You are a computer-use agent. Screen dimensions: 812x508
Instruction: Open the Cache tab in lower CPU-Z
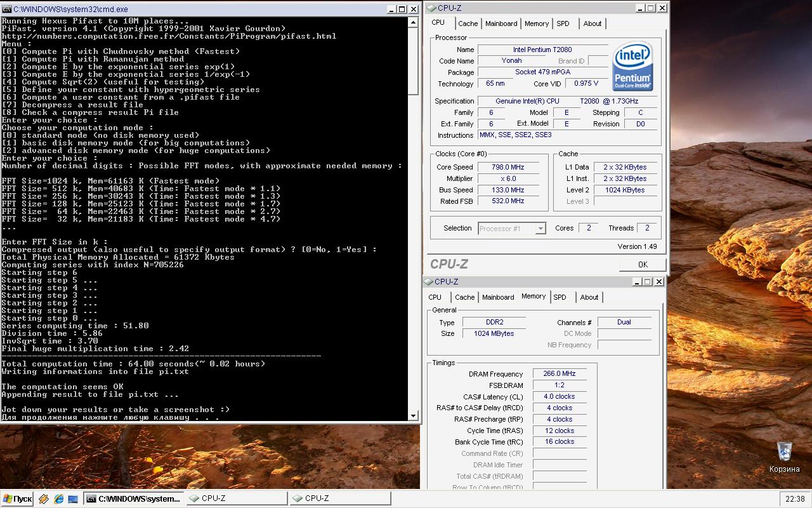[x=464, y=297]
